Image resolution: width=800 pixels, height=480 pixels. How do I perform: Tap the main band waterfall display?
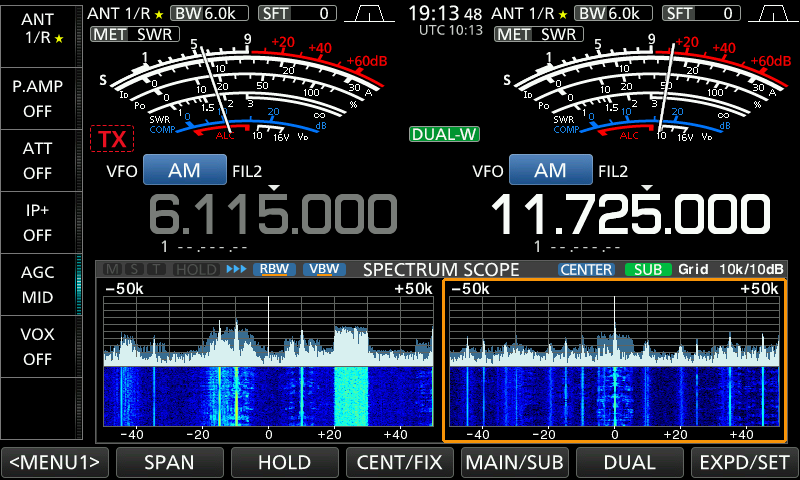coord(268,396)
